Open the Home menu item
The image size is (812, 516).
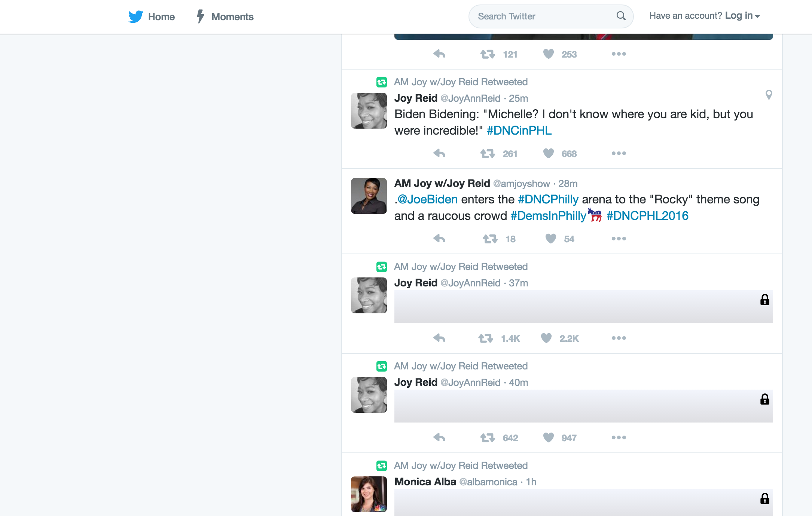(161, 17)
